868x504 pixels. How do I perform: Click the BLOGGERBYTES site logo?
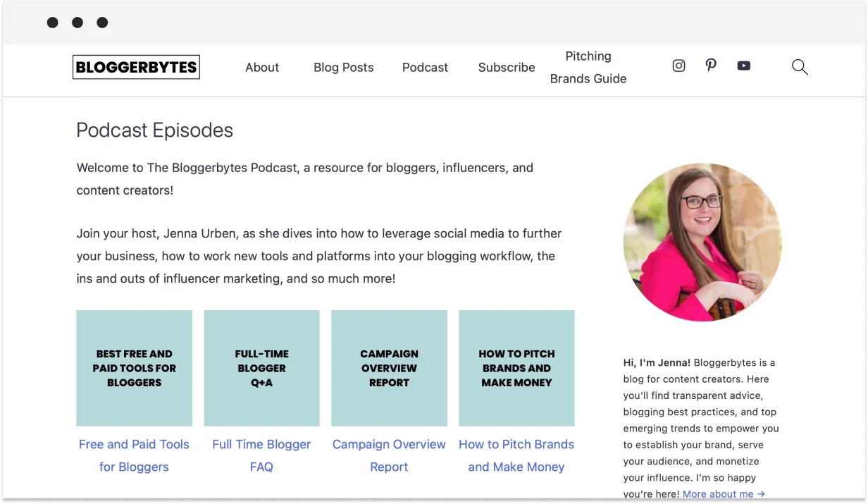[136, 67]
